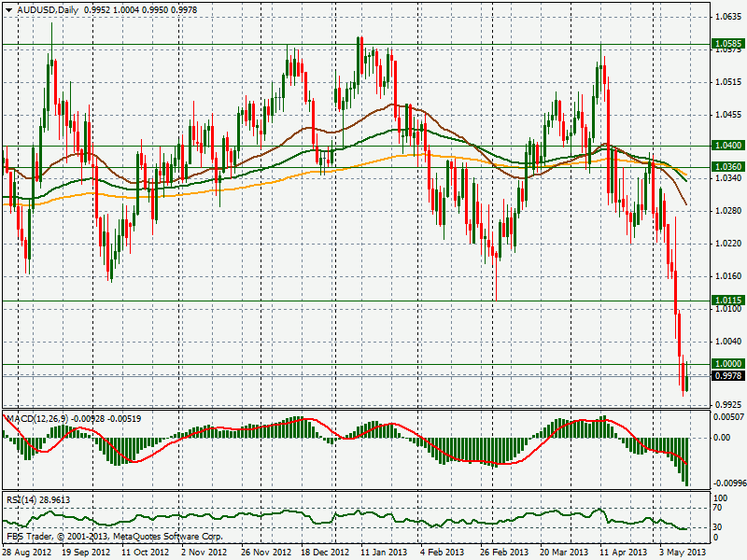Viewport: 747px width, 560px height.
Task: Click the 26 Feb 2013 date label
Action: [x=504, y=552]
